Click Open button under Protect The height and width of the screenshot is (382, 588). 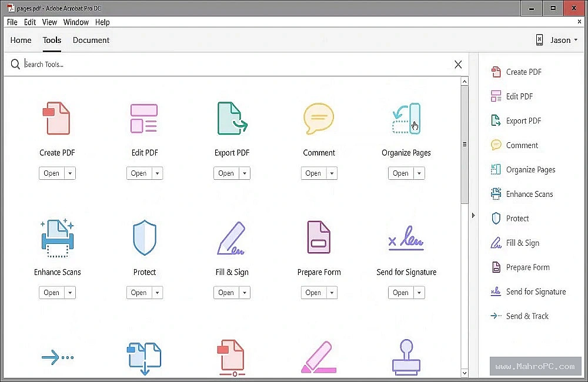coord(139,293)
